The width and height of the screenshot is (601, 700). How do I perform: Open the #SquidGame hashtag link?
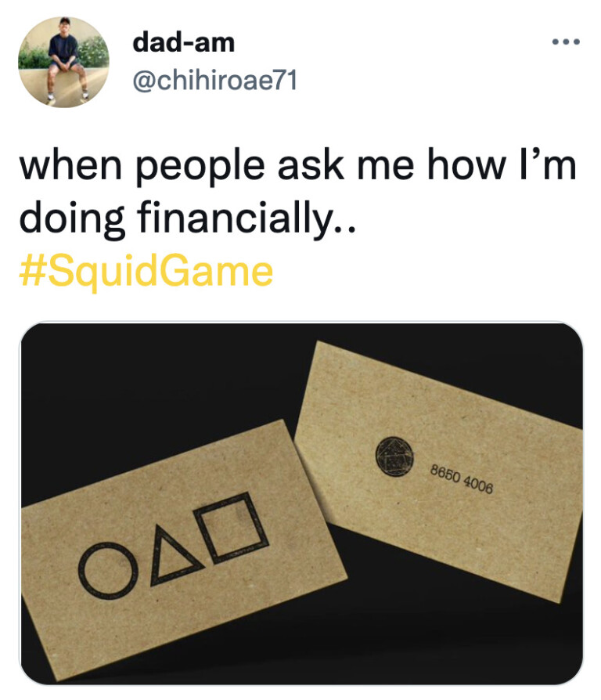[x=146, y=272]
